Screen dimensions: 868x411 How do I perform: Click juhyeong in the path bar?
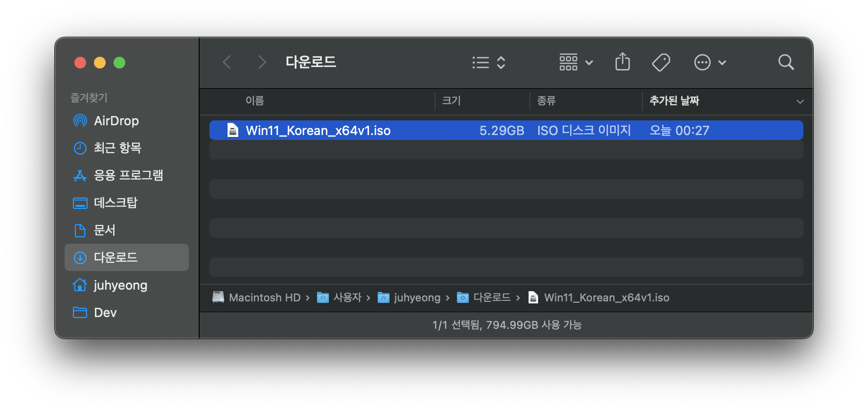click(417, 297)
